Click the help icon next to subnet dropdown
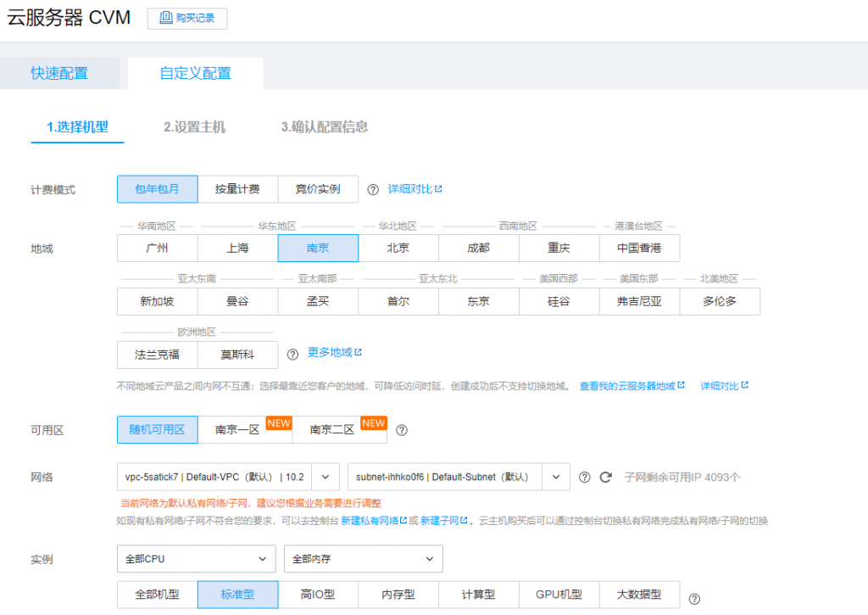This screenshot has height=615, width=868. [585, 477]
